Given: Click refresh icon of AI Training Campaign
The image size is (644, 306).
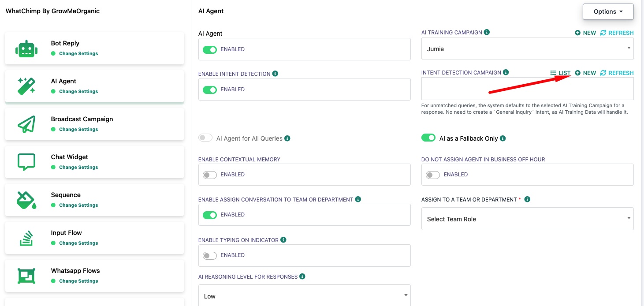Looking at the screenshot, I should pyautogui.click(x=603, y=33).
